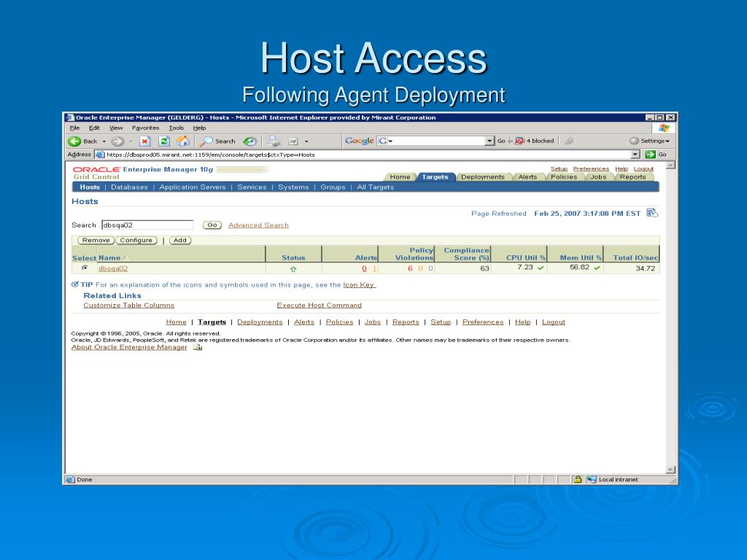Click the footer Deployments link
747x560 pixels.
(x=260, y=322)
